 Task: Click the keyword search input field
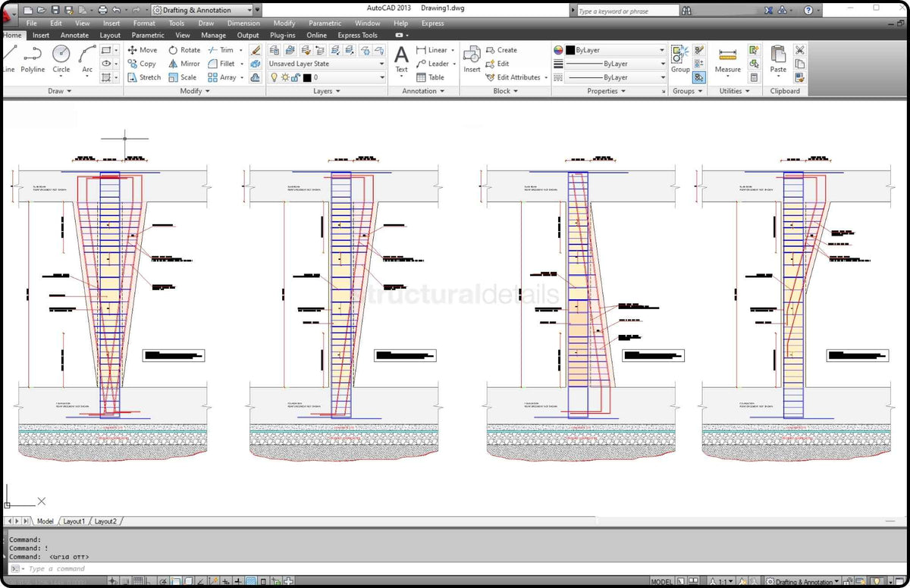[x=626, y=11]
